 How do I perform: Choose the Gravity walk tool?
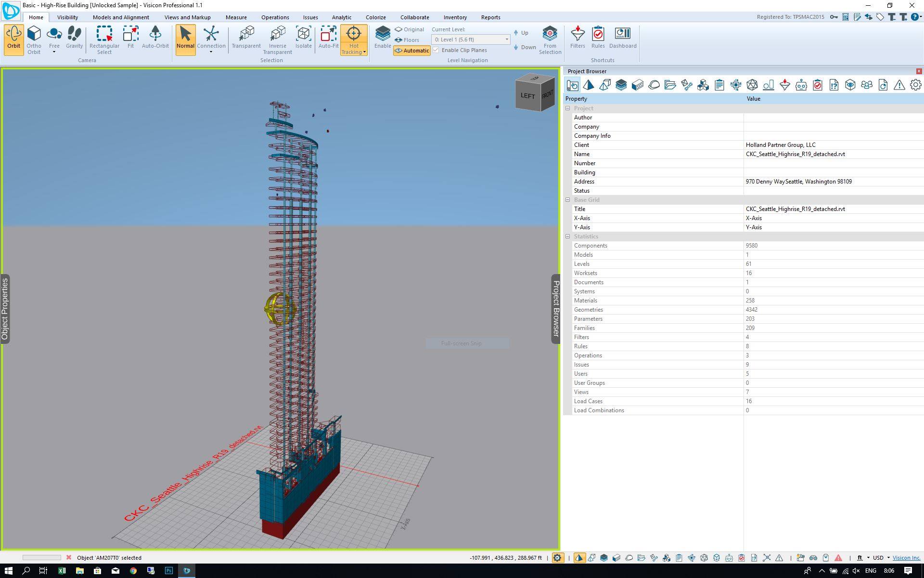click(x=75, y=38)
